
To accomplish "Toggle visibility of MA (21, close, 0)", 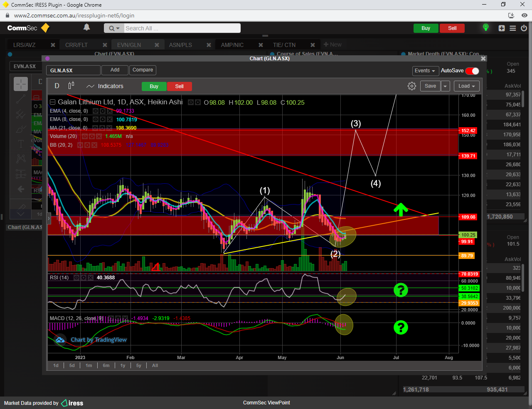I will (96, 128).
